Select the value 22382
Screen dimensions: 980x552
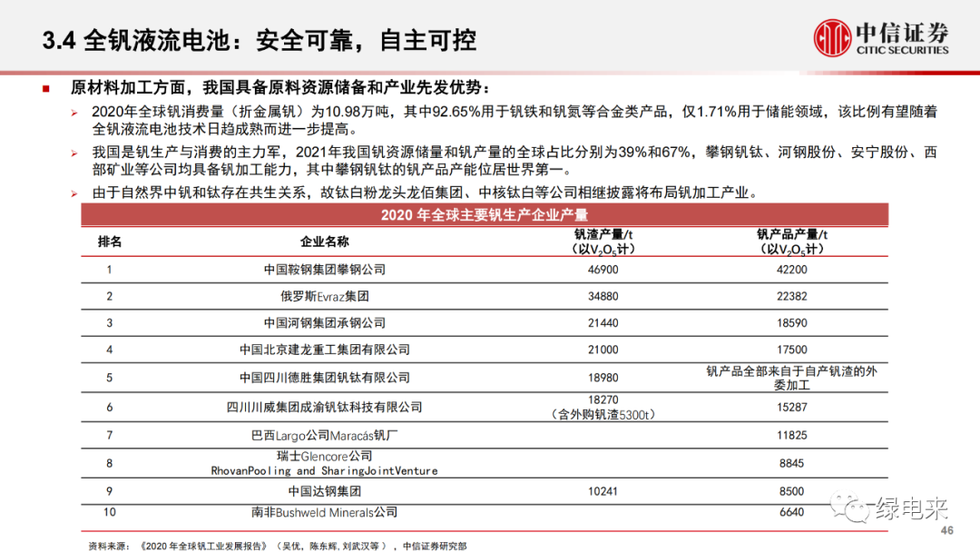(x=792, y=296)
